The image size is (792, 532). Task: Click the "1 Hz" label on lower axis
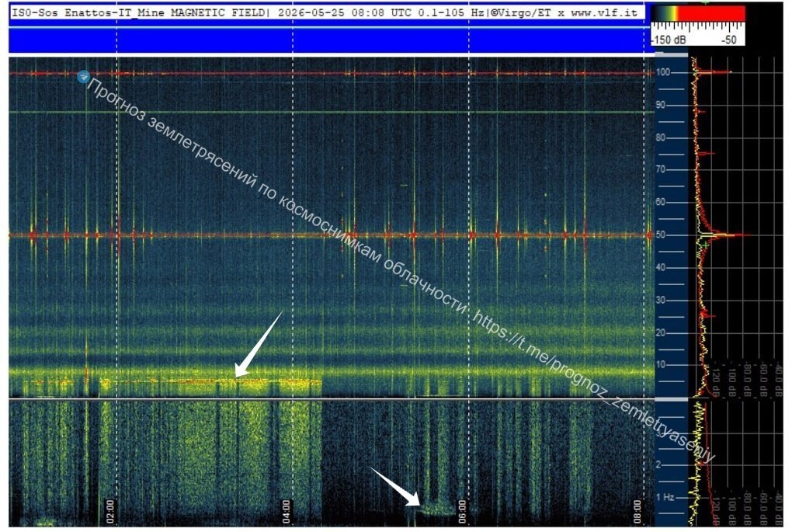665,497
